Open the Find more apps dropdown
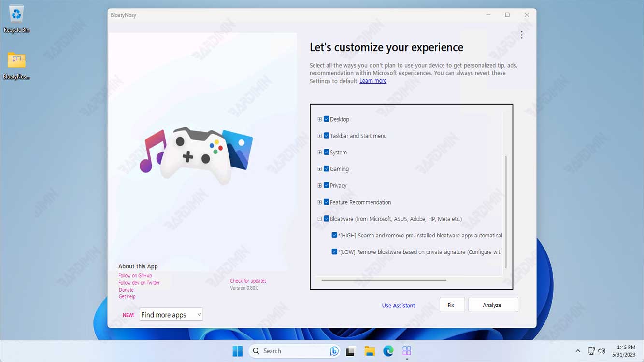The width and height of the screenshot is (644, 362). [x=171, y=315]
